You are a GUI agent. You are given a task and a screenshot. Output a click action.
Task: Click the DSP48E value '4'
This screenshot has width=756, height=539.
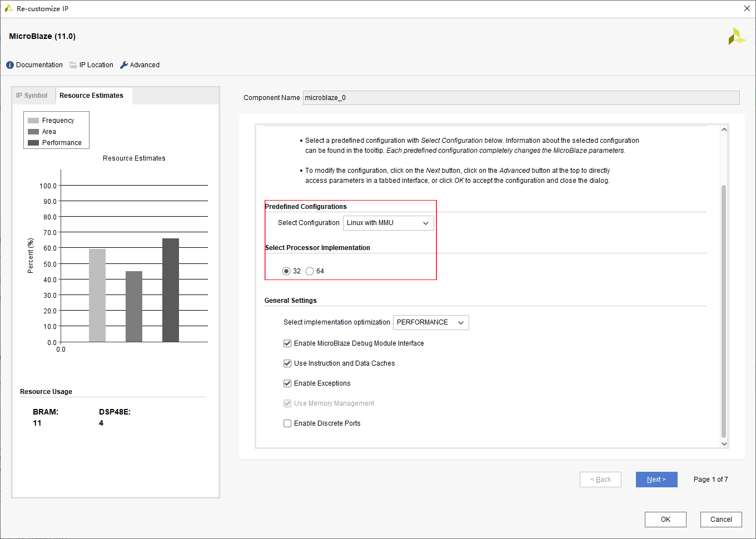[x=101, y=423]
